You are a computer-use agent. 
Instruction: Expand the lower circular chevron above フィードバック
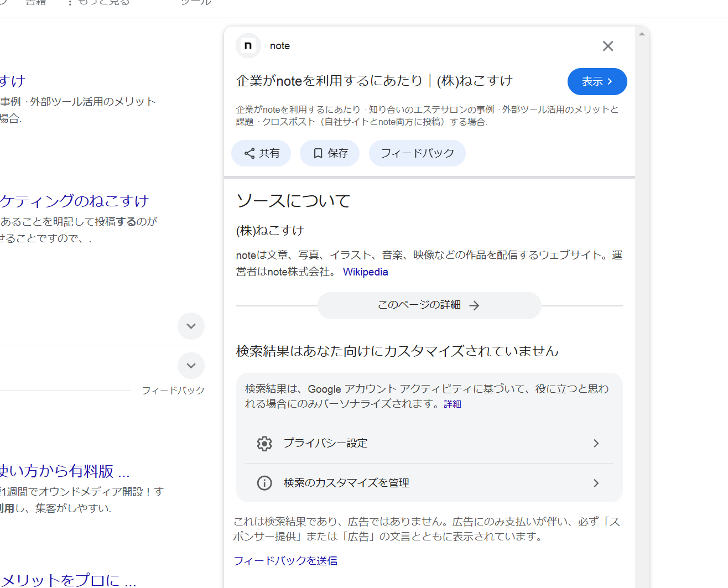(x=191, y=366)
